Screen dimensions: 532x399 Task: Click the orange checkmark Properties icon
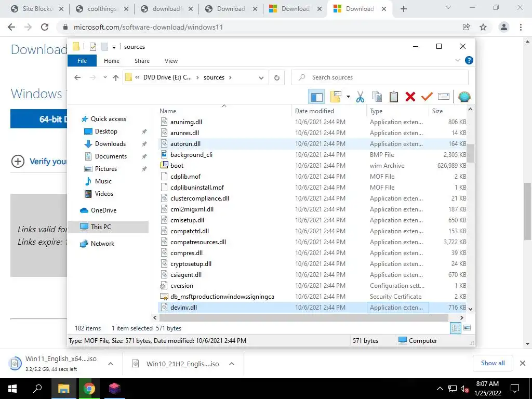[427, 97]
